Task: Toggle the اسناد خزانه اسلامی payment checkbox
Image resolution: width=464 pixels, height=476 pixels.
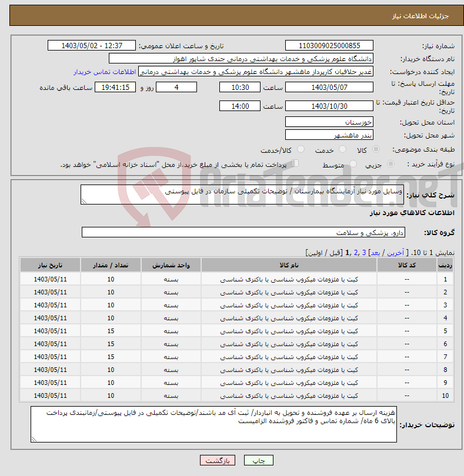Action: [295, 163]
